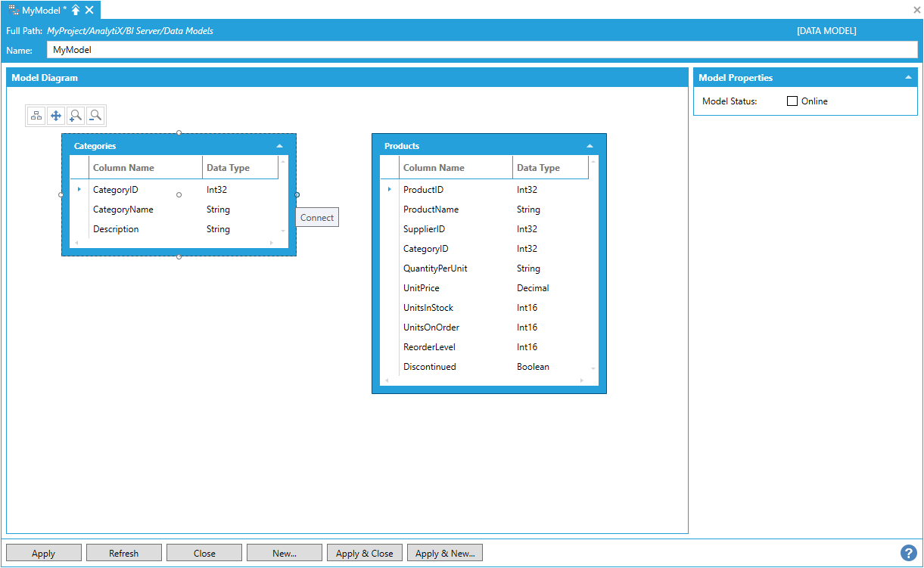Select the UnitPrice row in Products
The height and width of the screenshot is (568, 924).
click(422, 288)
